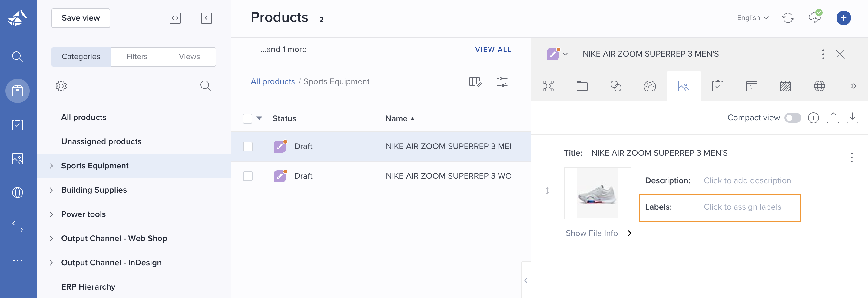This screenshot has width=868, height=298.
Task: Check the select-all checkbox in table header
Action: pos(247,119)
